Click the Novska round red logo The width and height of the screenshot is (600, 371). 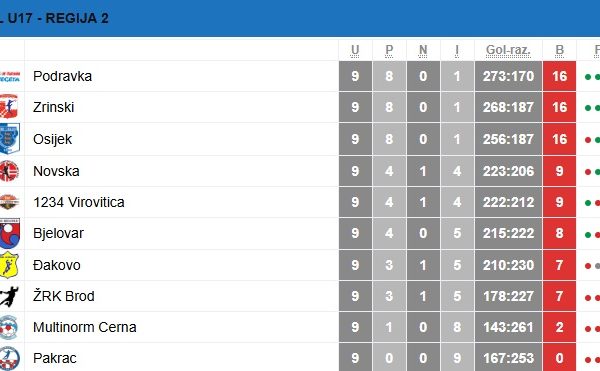point(9,171)
